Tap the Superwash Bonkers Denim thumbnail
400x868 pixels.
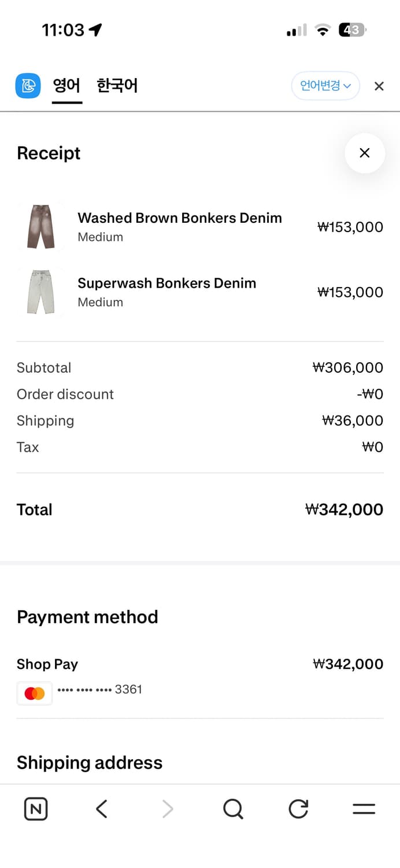tap(40, 292)
